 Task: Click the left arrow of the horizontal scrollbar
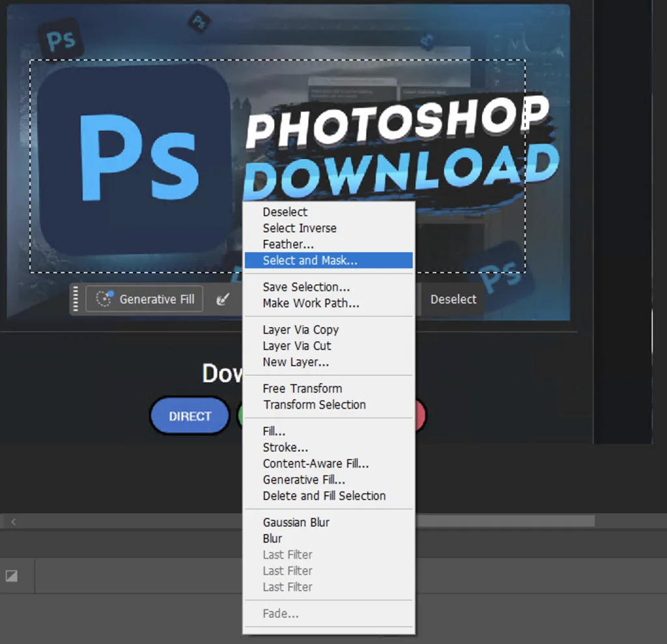[x=13, y=521]
